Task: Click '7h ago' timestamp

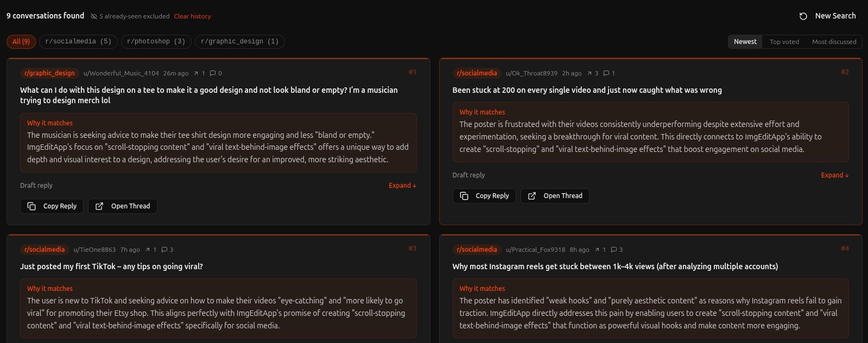Action: pos(130,250)
